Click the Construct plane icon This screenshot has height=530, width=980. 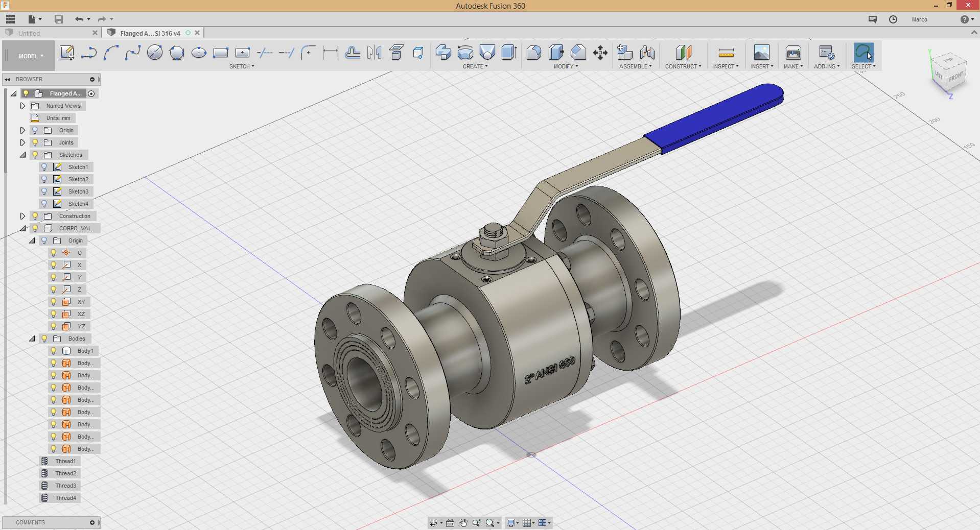pos(683,53)
